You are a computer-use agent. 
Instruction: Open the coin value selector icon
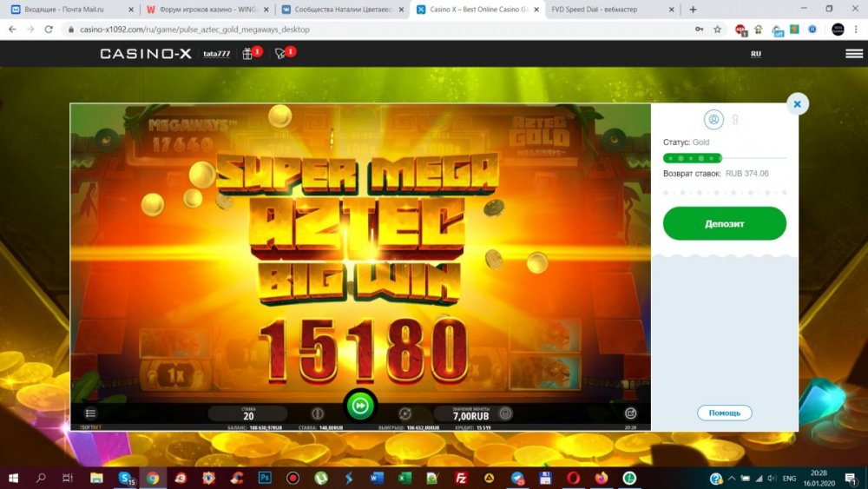pos(506,413)
